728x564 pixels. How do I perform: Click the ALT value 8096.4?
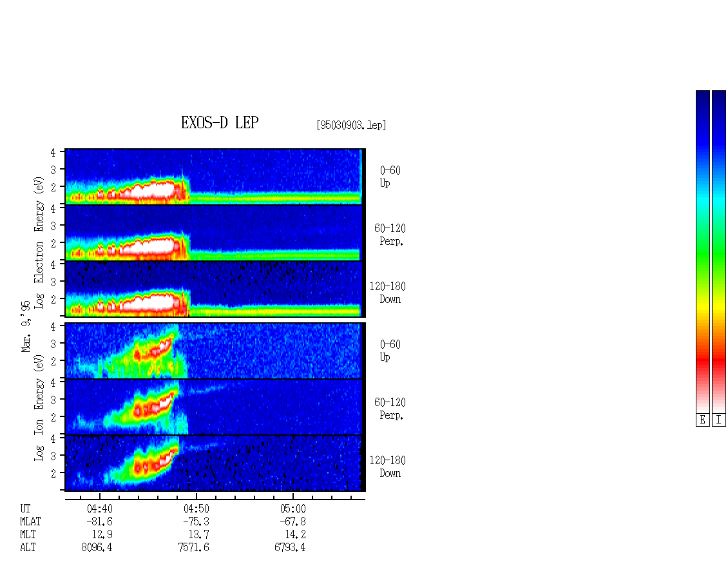97,548
